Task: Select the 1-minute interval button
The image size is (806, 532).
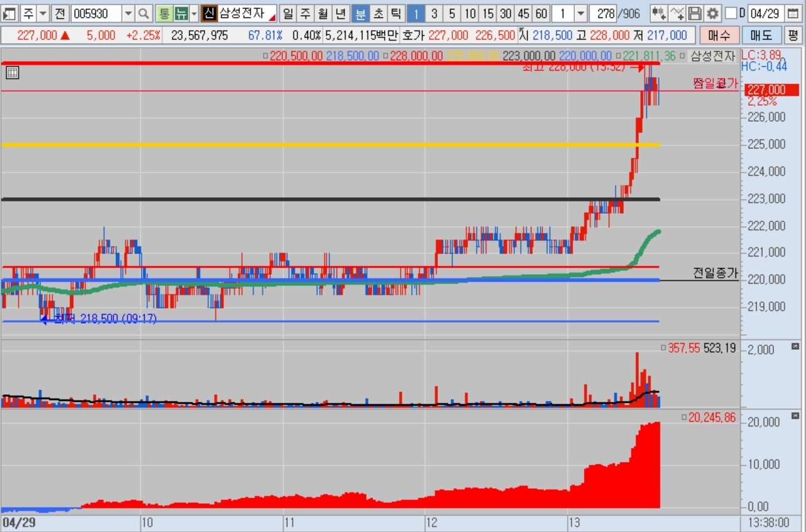Action: pyautogui.click(x=416, y=13)
